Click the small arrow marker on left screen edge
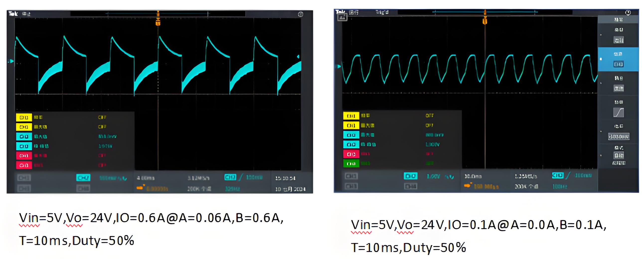Viewport: 644px width, 262px height. coord(11,61)
